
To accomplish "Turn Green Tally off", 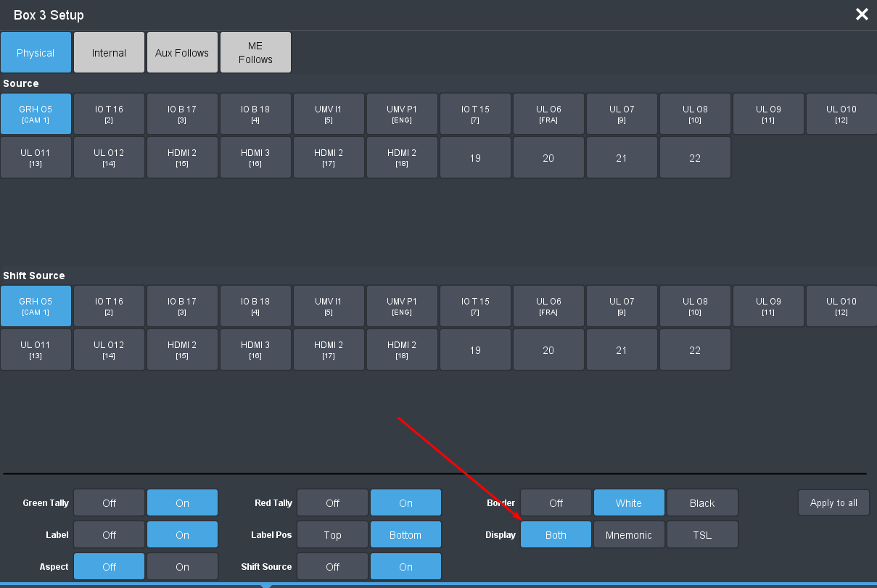I will 109,503.
